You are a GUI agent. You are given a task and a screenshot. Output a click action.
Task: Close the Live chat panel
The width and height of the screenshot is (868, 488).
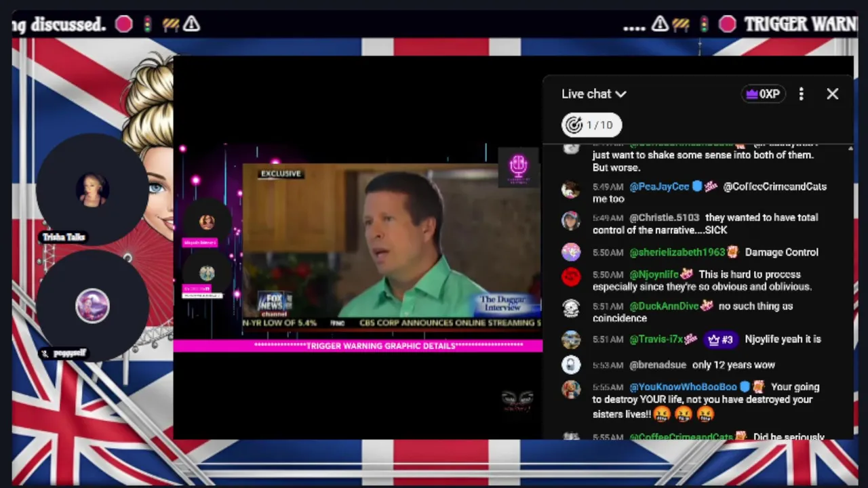832,94
